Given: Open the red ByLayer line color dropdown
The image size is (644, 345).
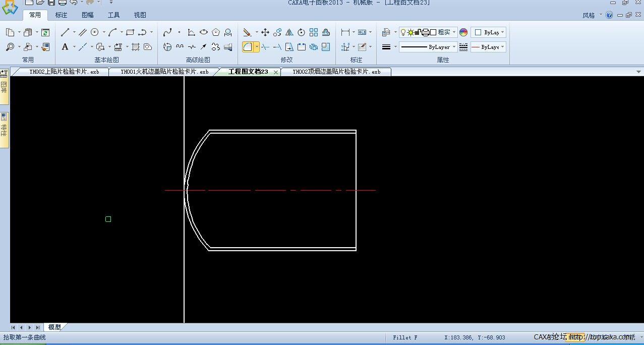Looking at the screenshot, I should click(502, 47).
